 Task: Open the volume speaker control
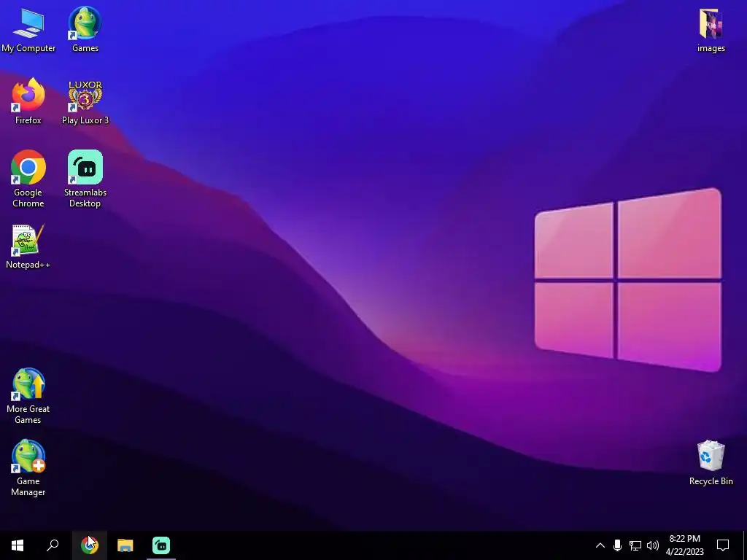[653, 545]
